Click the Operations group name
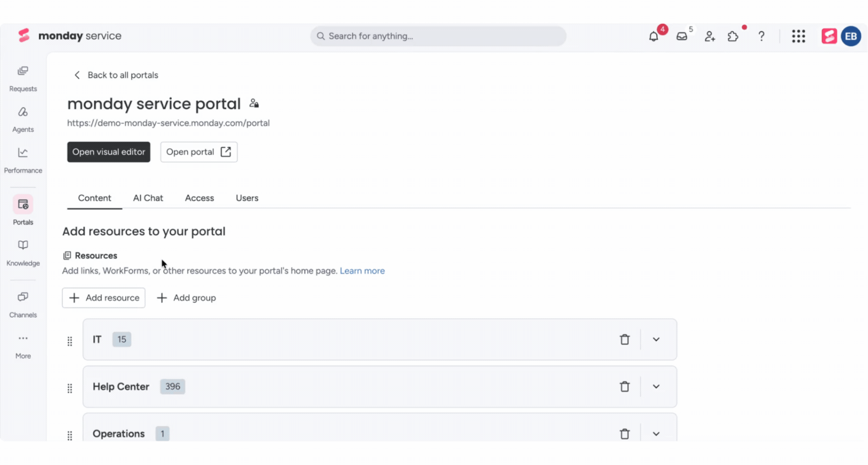 pos(119,434)
